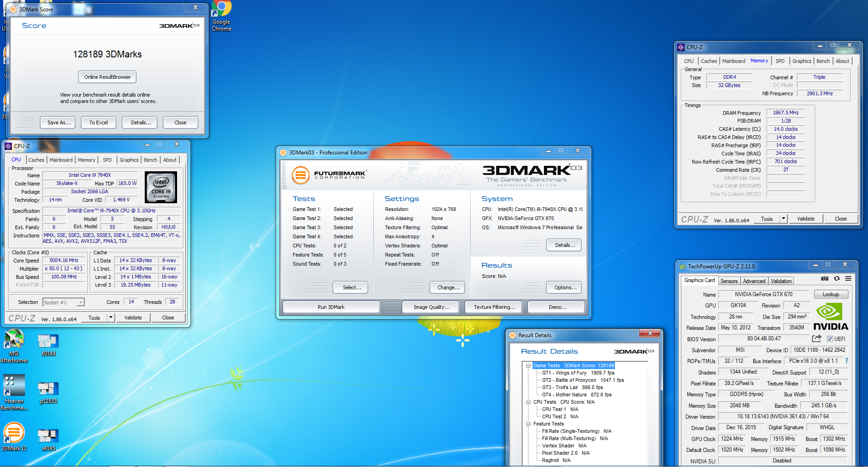The height and width of the screenshot is (467, 868).
Task: Open the p11835 screenshot file on desktop
Action: pos(48,393)
